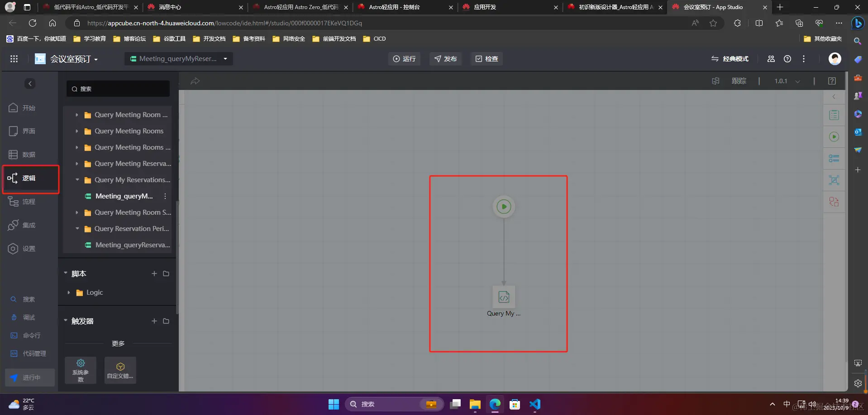Click the red convert icon on right panel
The image size is (868, 415).
point(834,202)
